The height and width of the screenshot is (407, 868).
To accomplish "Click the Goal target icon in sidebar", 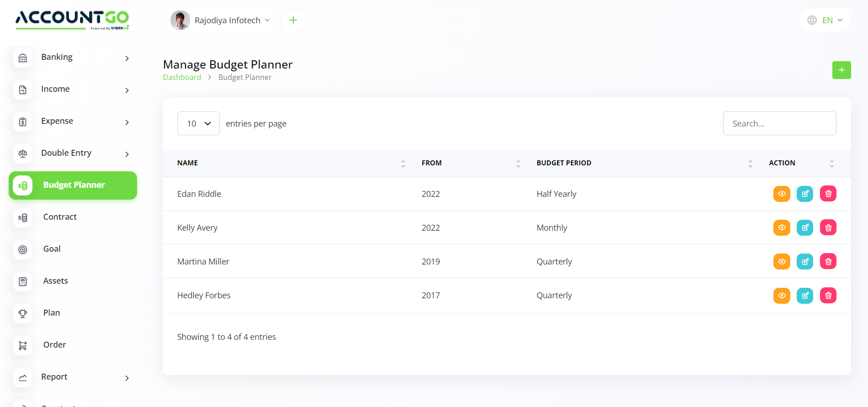I will tap(23, 249).
